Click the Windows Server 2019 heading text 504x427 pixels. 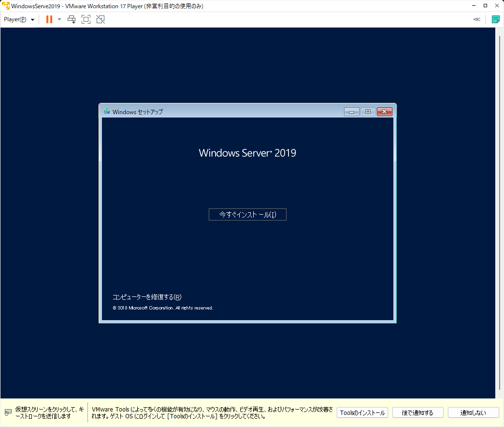(247, 153)
